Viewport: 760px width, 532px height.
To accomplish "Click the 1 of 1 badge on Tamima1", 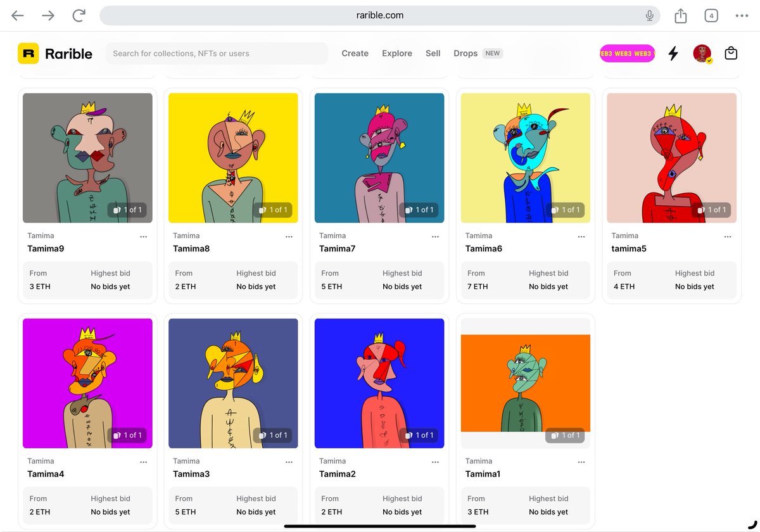I will click(x=566, y=435).
